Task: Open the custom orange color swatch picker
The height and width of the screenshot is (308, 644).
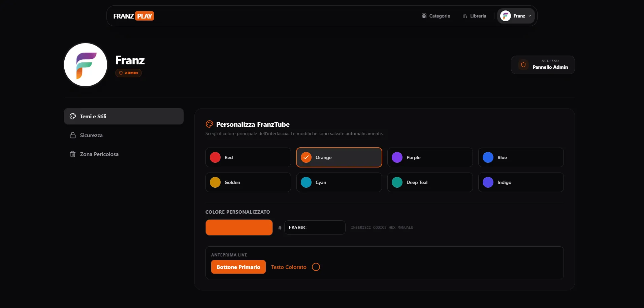Action: pos(239,227)
